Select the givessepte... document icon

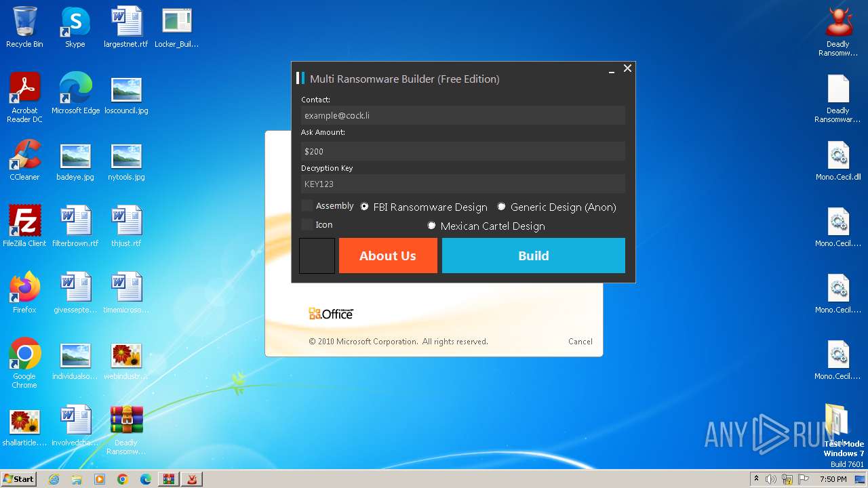tap(75, 293)
